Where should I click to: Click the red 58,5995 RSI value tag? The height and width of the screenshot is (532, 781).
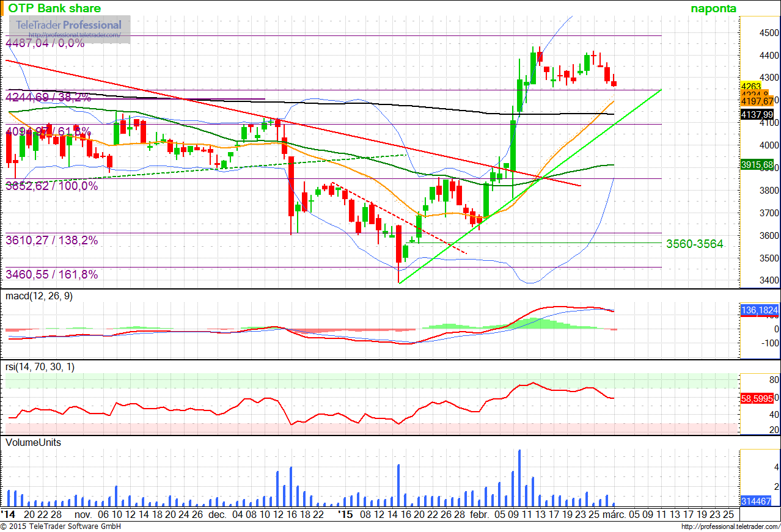(757, 398)
